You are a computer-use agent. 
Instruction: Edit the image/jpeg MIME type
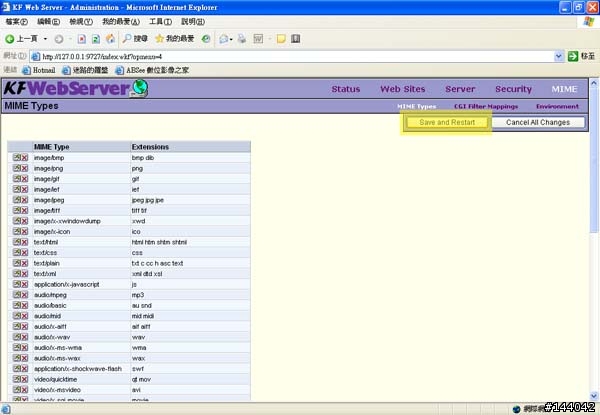point(16,200)
